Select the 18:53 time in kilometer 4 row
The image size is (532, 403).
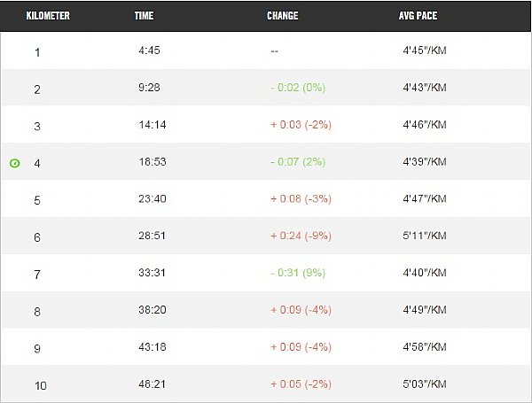153,162
